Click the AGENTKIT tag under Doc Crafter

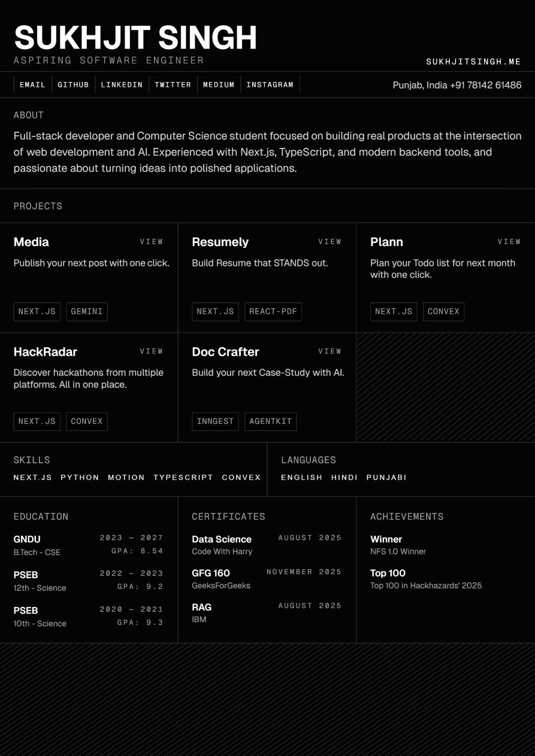(270, 421)
